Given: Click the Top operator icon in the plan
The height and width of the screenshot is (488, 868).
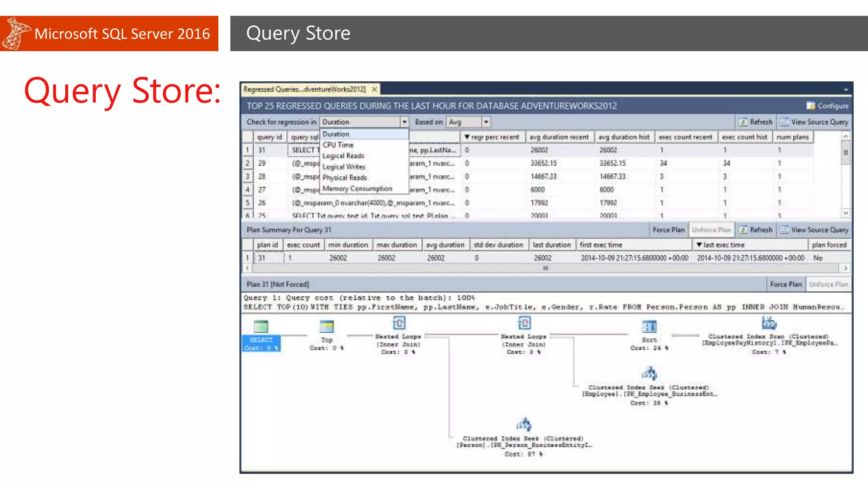Looking at the screenshot, I should tap(327, 327).
